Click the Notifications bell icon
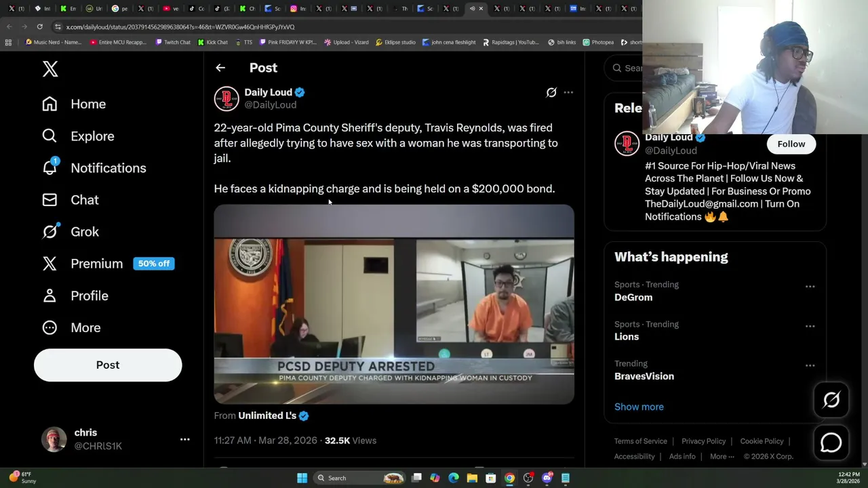 50,167
